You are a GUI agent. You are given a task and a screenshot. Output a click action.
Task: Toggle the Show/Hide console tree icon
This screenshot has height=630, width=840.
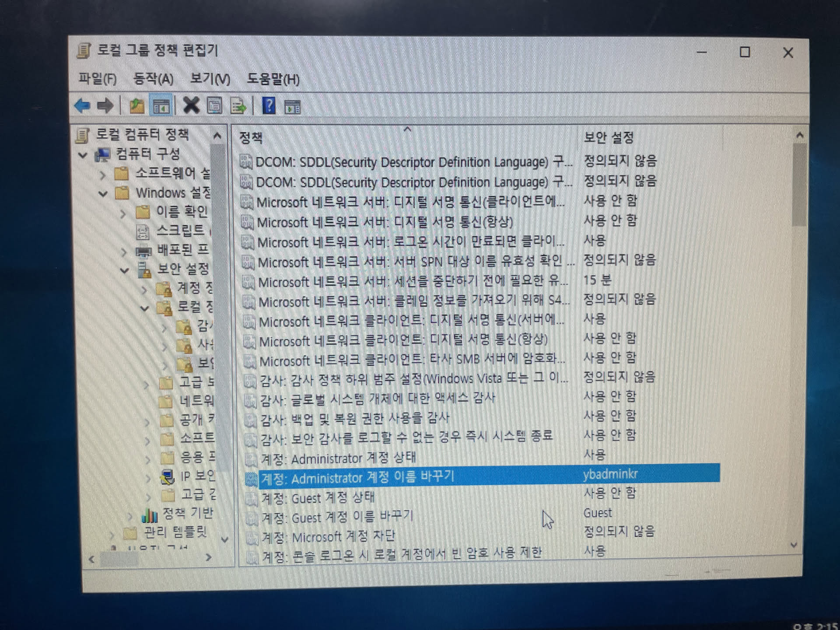[x=161, y=106]
